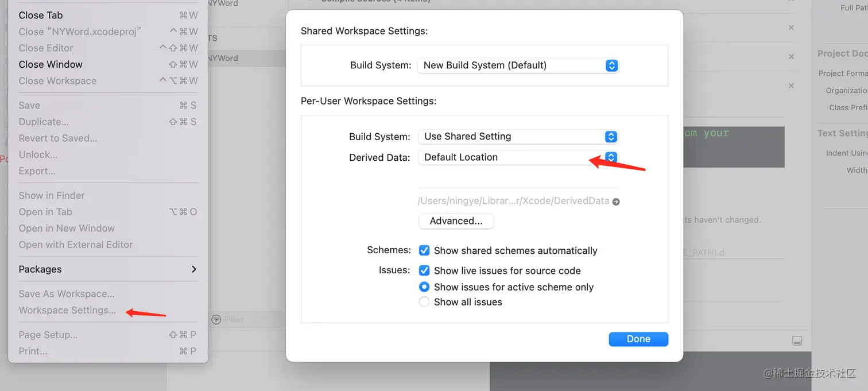868x391 pixels.
Task: Choose Close Workspace menu item
Action: pyautogui.click(x=108, y=81)
